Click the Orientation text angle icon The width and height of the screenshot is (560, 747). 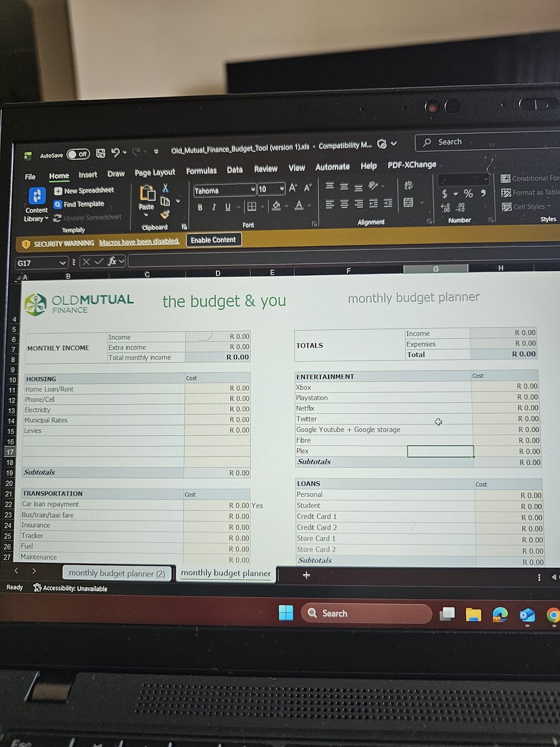pos(374,186)
